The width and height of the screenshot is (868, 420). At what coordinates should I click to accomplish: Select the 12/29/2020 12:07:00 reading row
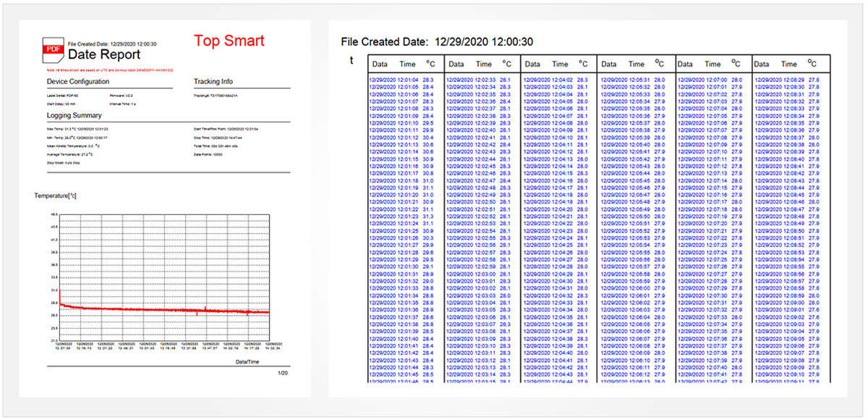point(711,79)
